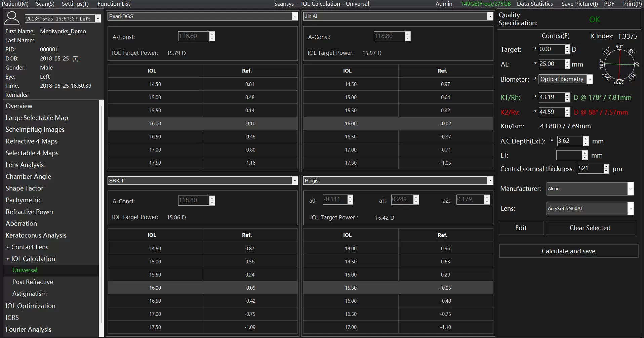
Task: Open the Biometer Optical Biometry dropdown
Action: [590, 79]
